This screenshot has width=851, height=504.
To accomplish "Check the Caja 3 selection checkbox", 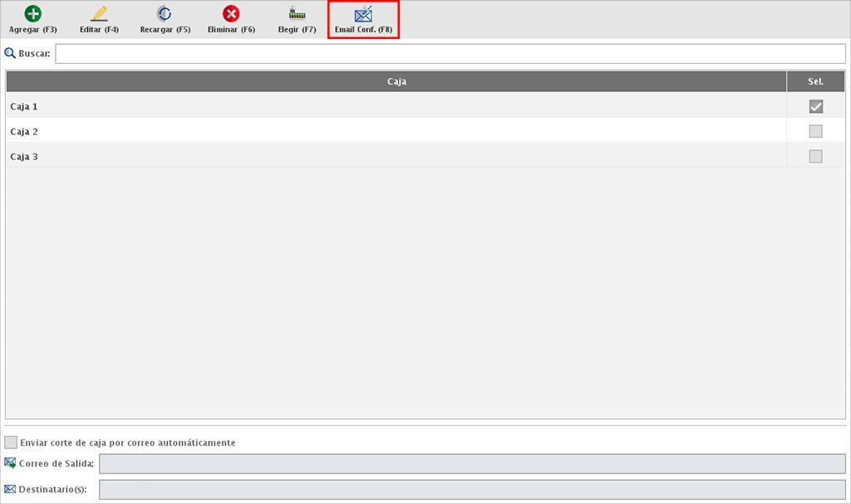I will coord(815,156).
